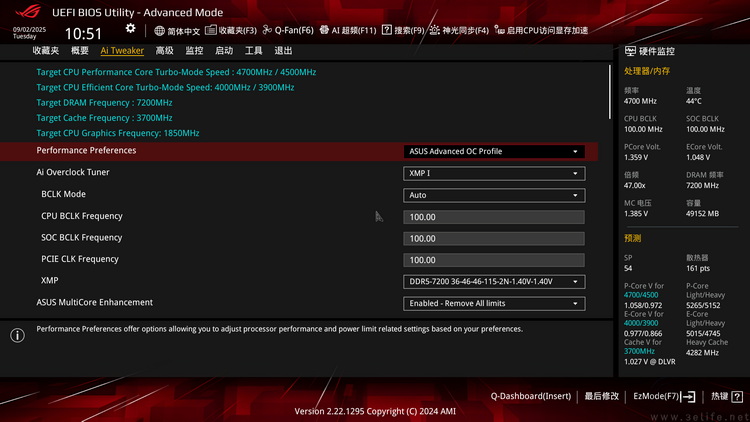Launch AI 超频(F11) icon

(x=324, y=30)
